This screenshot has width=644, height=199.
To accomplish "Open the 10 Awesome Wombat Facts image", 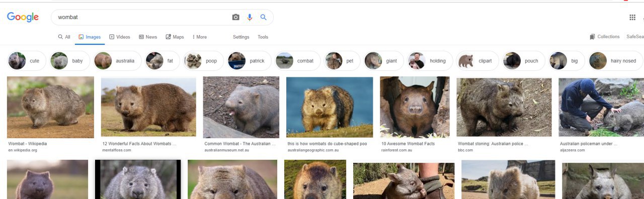I will (415, 107).
